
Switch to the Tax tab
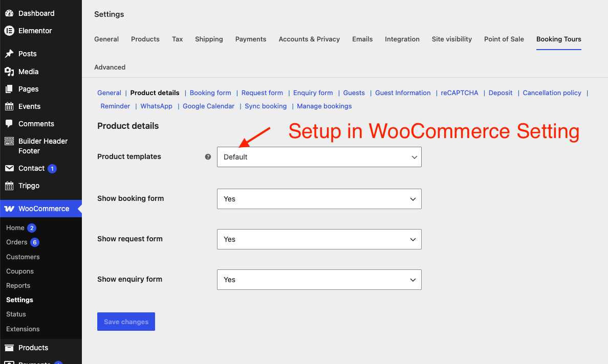(x=177, y=39)
